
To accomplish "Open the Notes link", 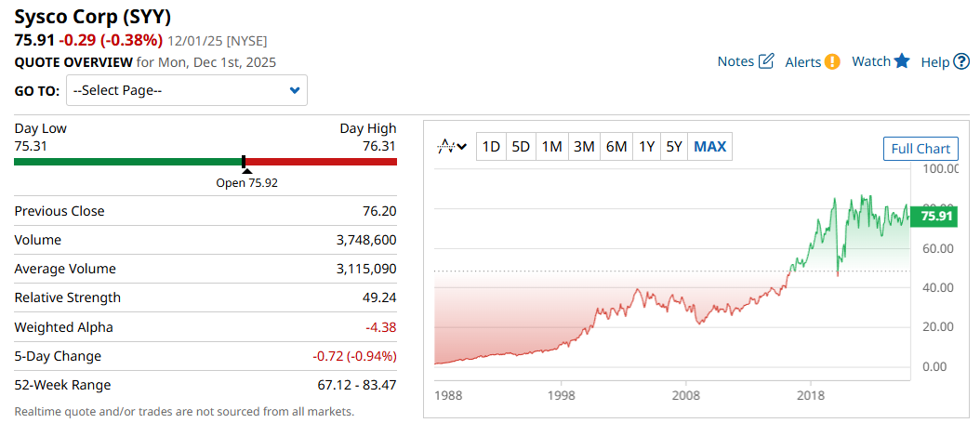I will 735,61.
